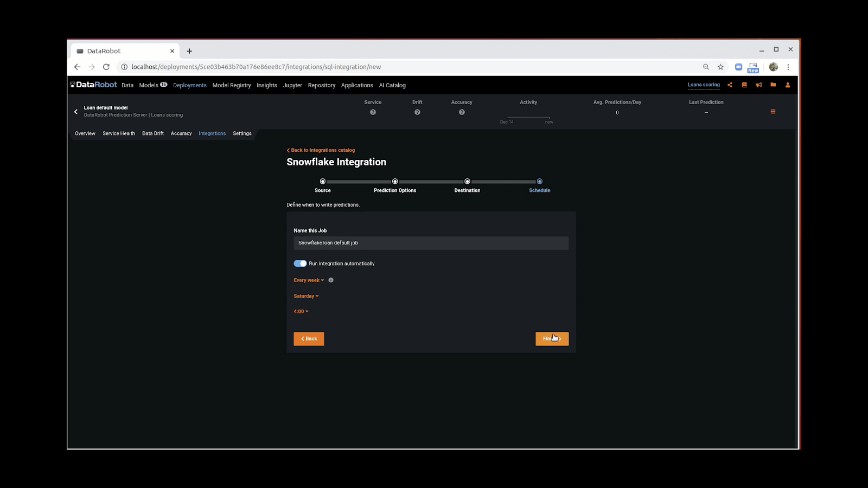Click the browser address bar URL
The height and width of the screenshot is (488, 868).
point(256,67)
